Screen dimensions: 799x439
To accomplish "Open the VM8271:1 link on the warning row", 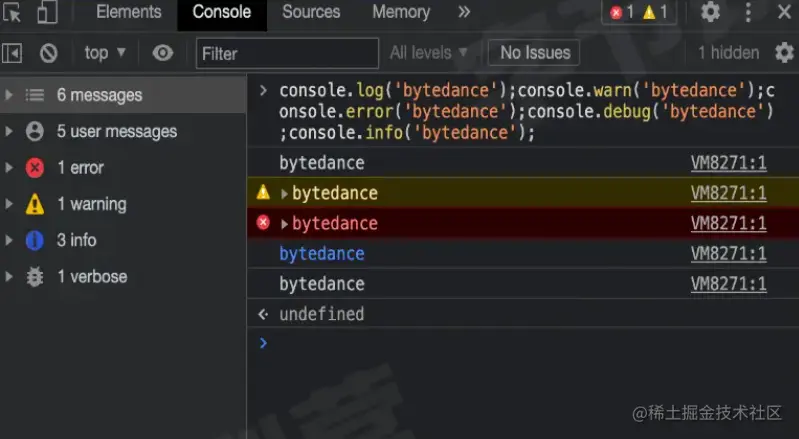I will (728, 193).
